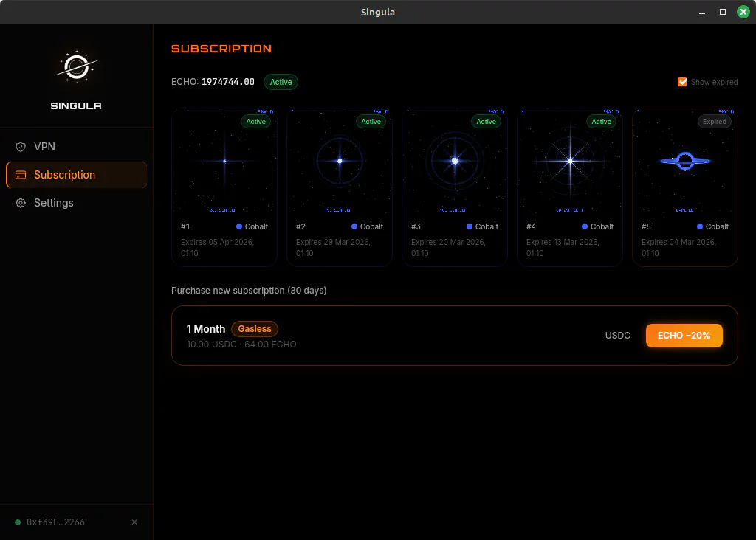Click the Cobalt color dot on card #2
Viewport: 756px width, 540px height.
click(354, 226)
